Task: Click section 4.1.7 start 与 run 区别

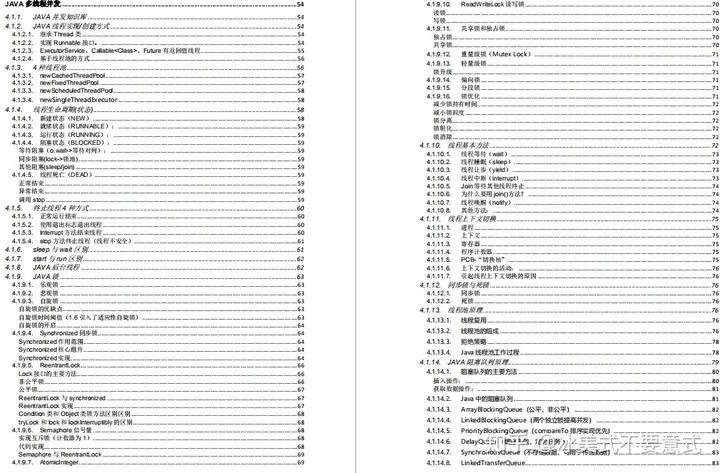Action: click(155, 259)
